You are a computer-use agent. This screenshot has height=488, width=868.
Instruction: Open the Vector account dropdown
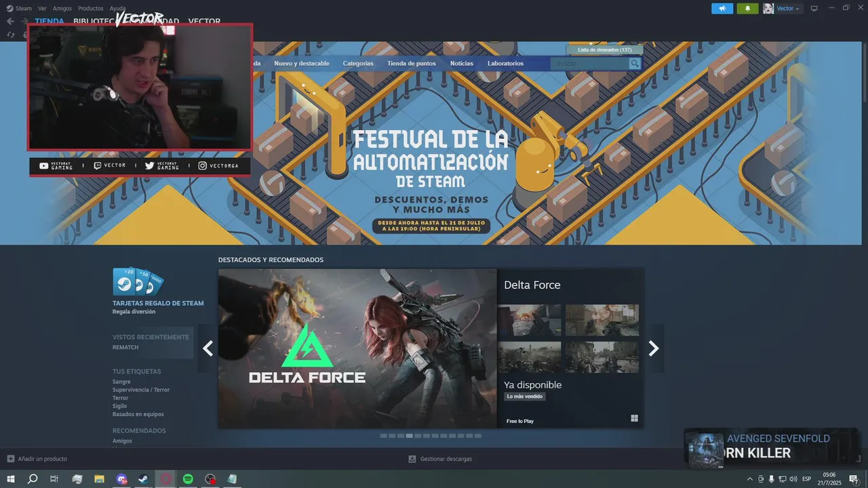coord(789,8)
